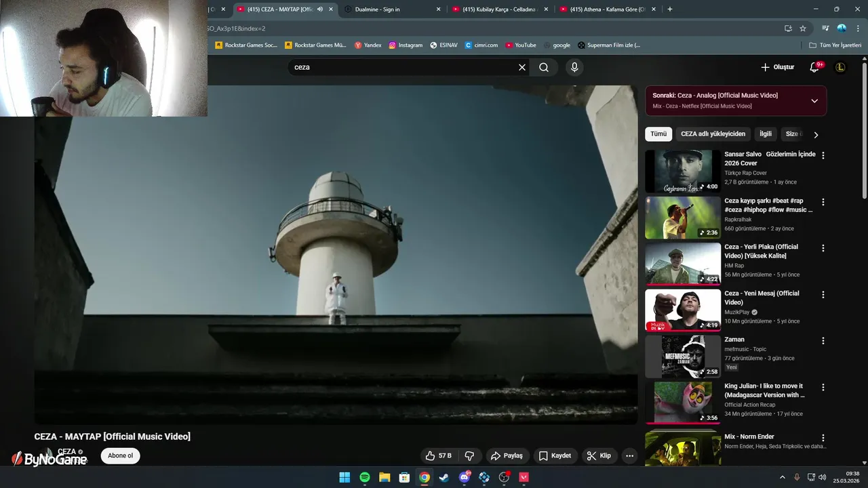The width and height of the screenshot is (868, 488).
Task: Open Rockstar Games Soc... bookmark
Action: coord(246,45)
